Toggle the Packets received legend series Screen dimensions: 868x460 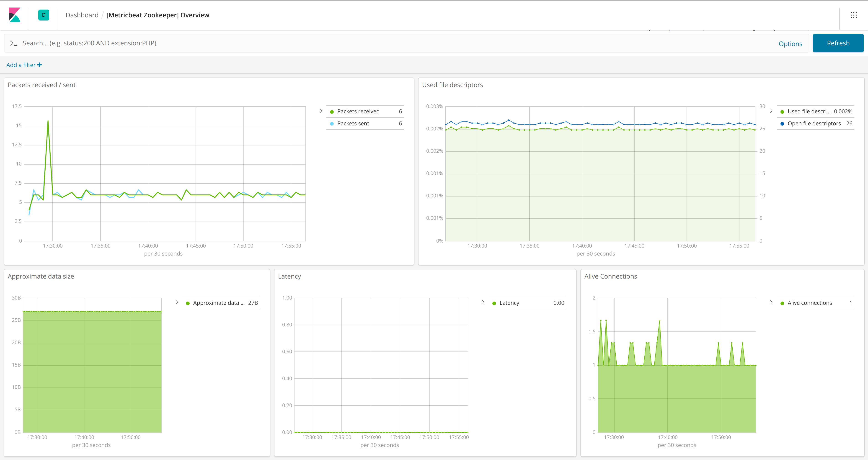pos(358,111)
